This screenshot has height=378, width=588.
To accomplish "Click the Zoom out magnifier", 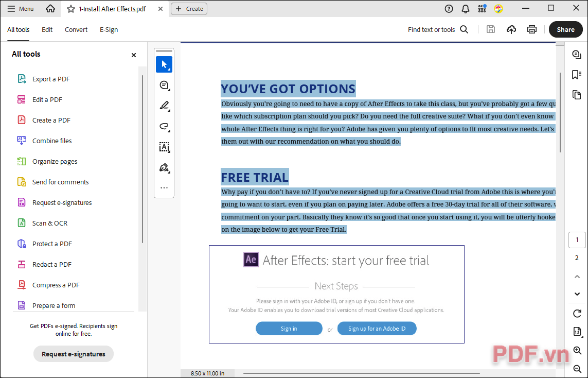I will [577, 369].
